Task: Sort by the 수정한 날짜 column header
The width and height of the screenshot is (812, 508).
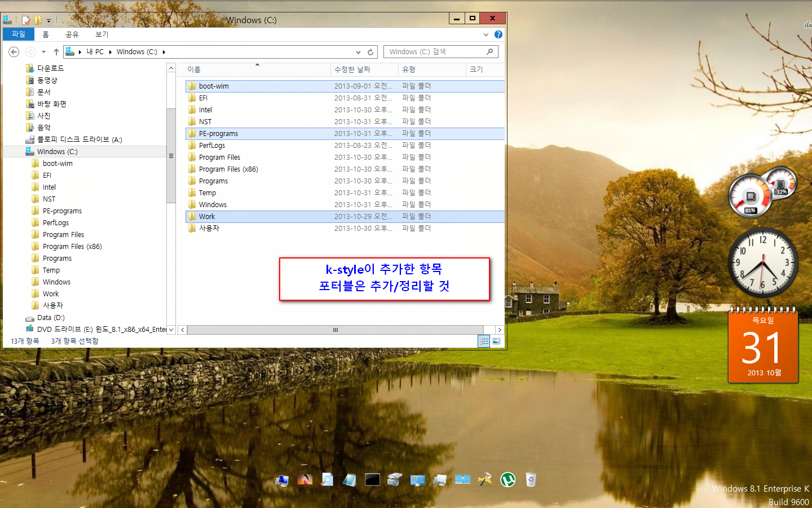Action: coord(364,69)
